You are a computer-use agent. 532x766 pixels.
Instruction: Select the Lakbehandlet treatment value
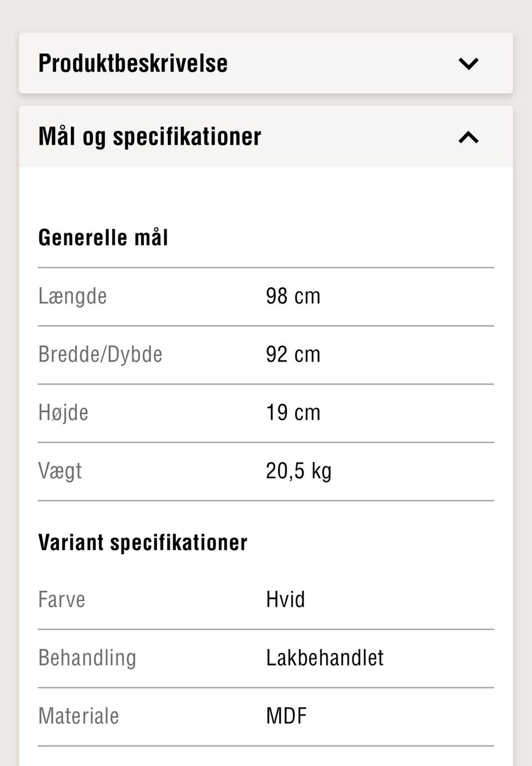pyautogui.click(x=325, y=658)
